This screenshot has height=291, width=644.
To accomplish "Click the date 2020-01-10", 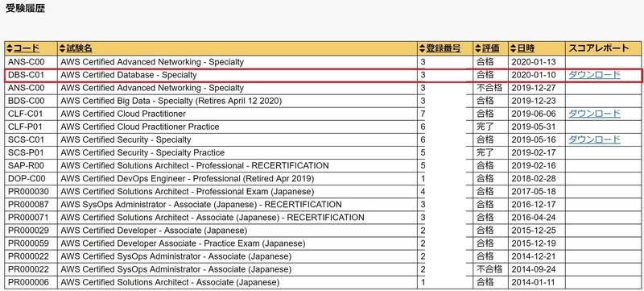I will click(534, 75).
